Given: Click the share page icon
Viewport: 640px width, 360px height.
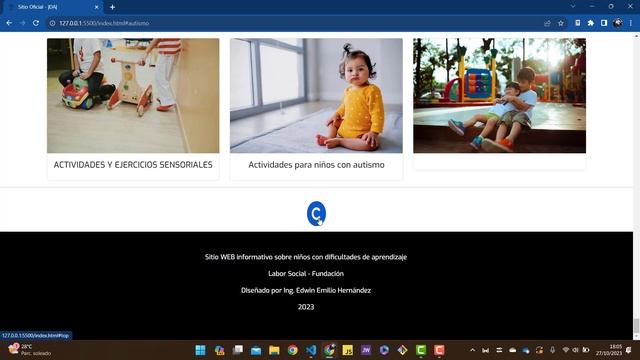Looking at the screenshot, I should click(547, 23).
